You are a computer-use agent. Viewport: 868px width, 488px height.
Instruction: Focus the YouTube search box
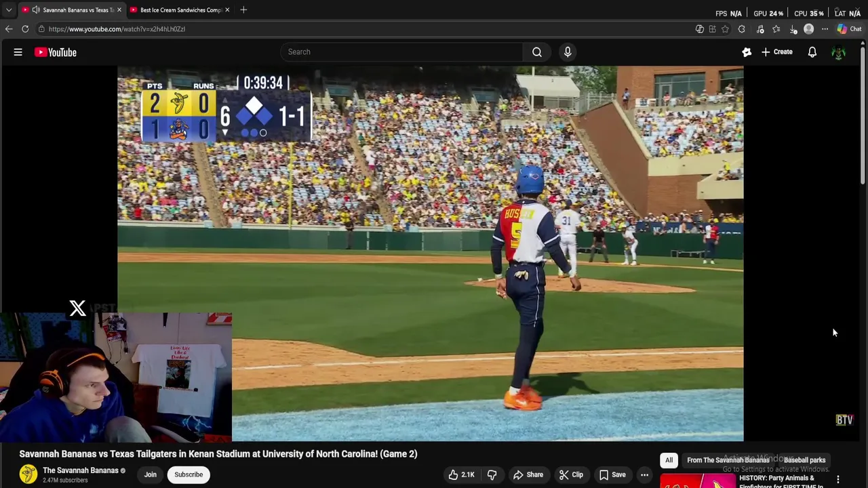click(401, 52)
